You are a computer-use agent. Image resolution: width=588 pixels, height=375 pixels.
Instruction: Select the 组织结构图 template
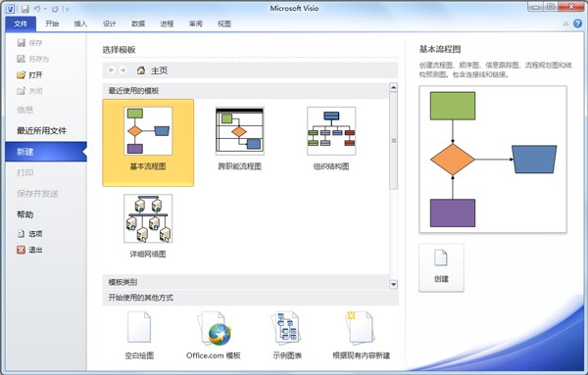(331, 139)
